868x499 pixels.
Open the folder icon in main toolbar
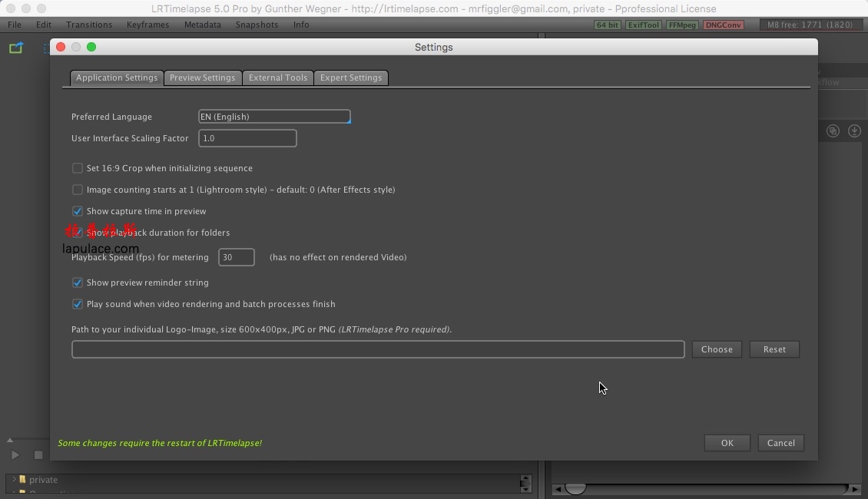(16, 48)
